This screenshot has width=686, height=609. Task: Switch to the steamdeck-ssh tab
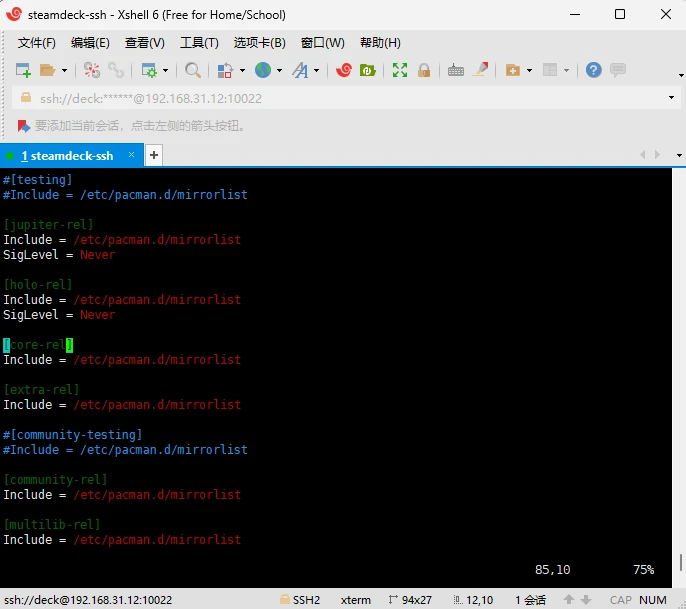(x=67, y=156)
